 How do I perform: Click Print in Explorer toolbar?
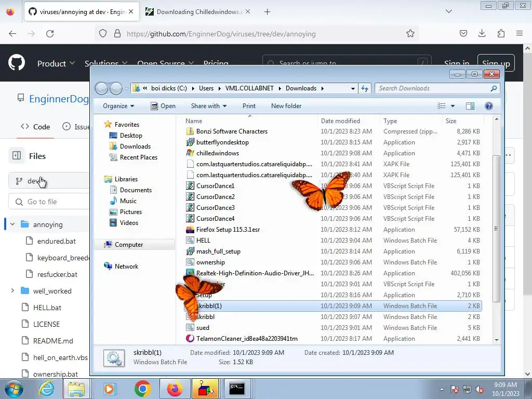(x=249, y=106)
